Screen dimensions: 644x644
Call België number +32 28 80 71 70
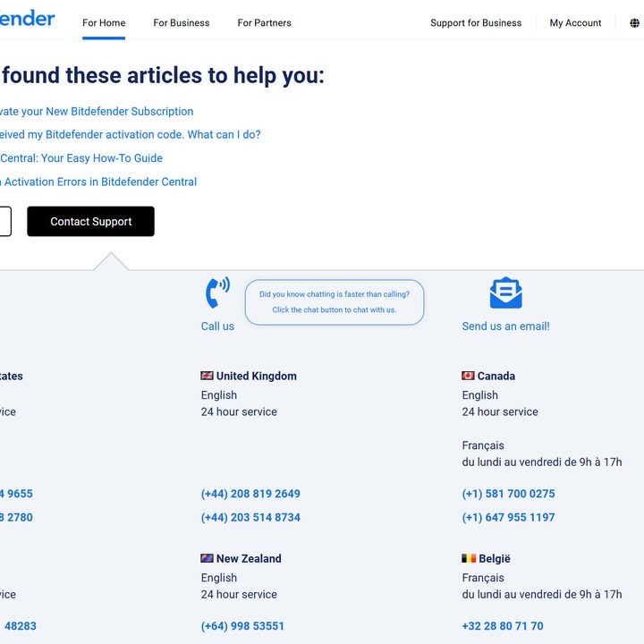click(x=503, y=626)
